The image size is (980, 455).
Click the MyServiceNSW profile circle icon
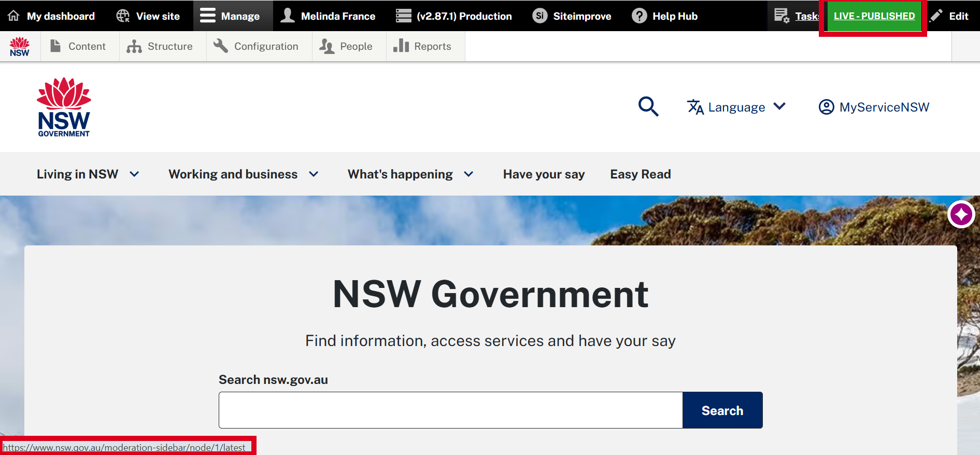[x=826, y=107]
